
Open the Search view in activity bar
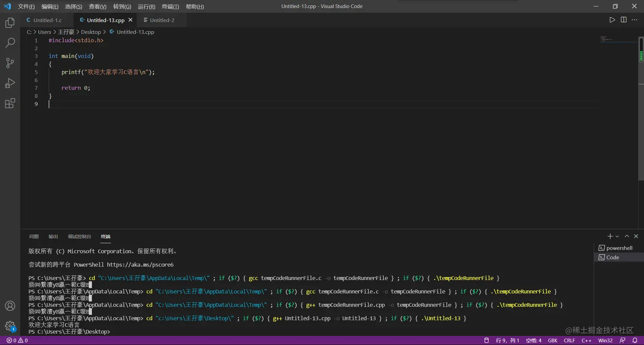click(x=10, y=43)
